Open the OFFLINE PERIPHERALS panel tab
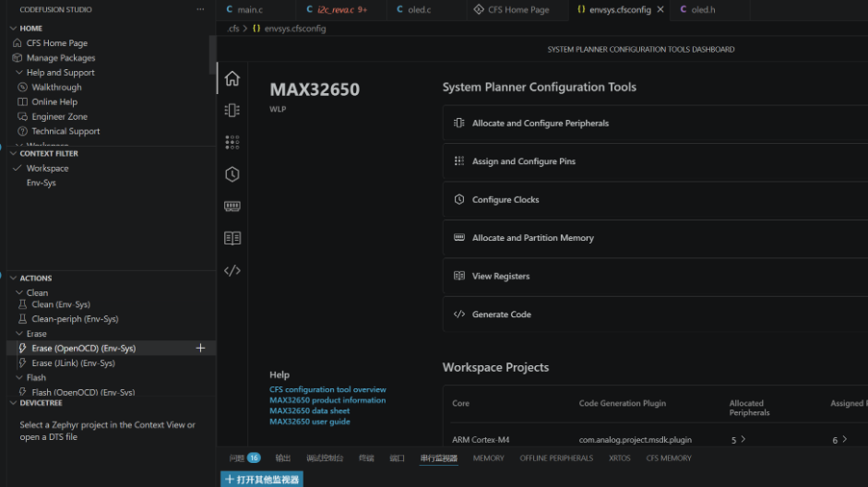The width and height of the screenshot is (868, 487). (x=556, y=458)
